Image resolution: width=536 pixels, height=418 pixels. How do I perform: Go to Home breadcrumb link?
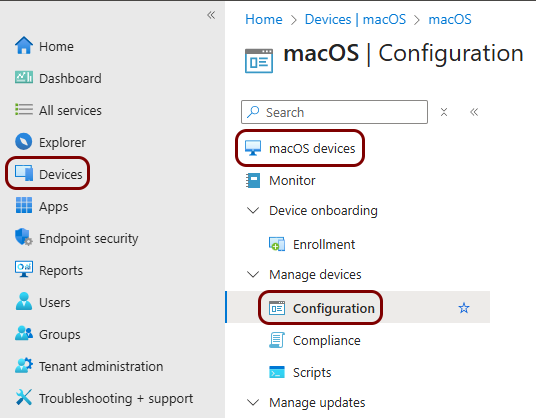click(x=264, y=19)
